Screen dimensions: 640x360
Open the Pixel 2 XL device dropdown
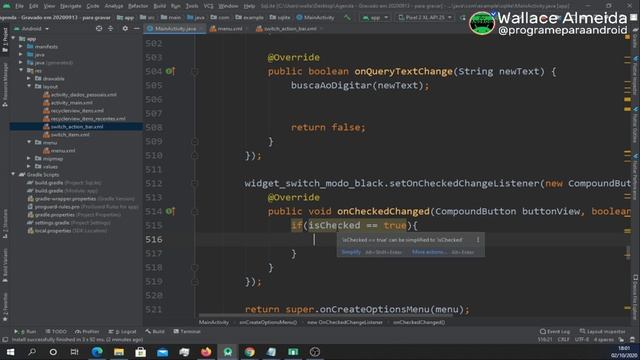(425, 18)
